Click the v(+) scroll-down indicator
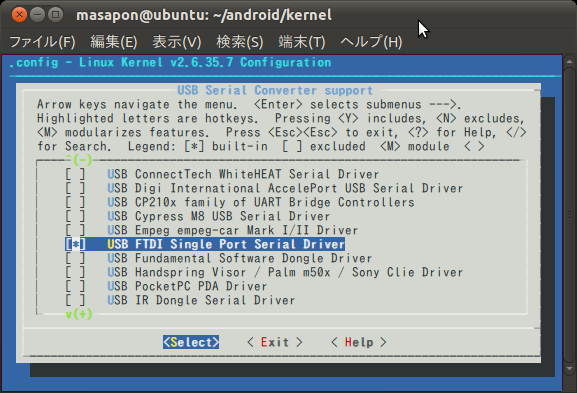Image resolution: width=577 pixels, height=393 pixels. click(79, 314)
